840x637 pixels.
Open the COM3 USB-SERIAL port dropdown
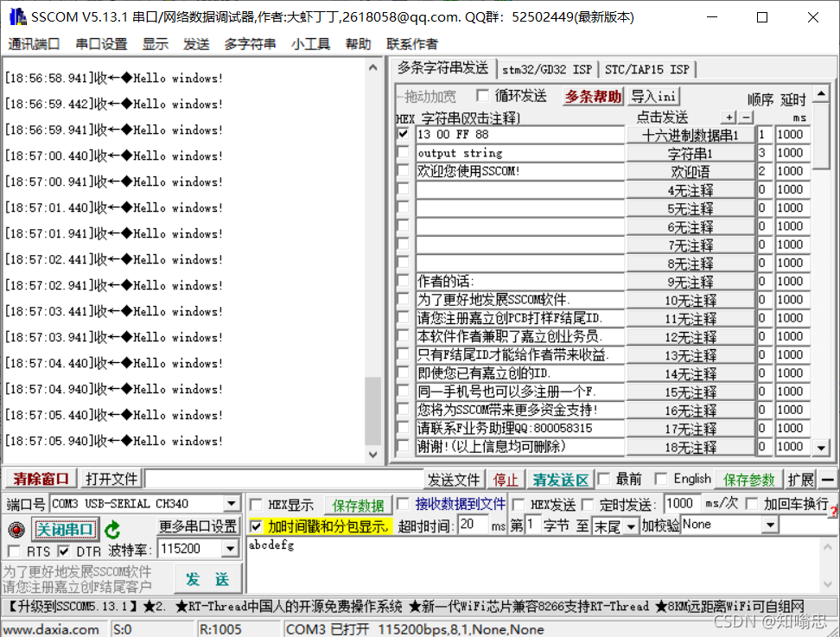coord(230,504)
